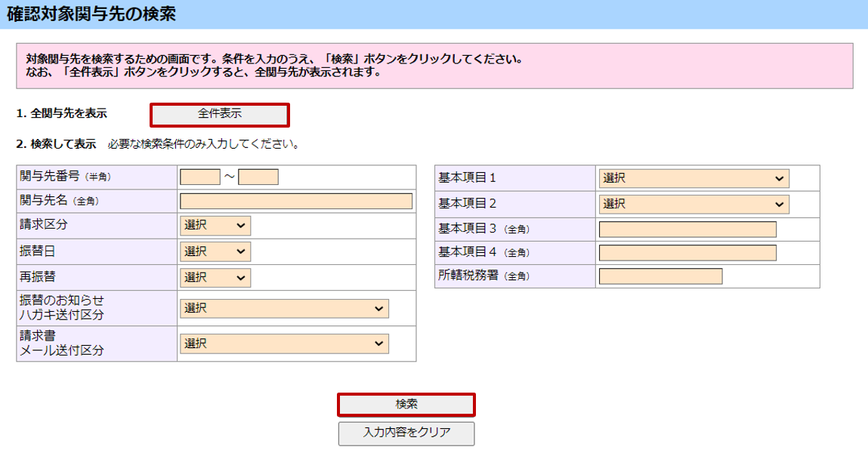Expand the 振替のお知らせハガキ送付区分 dropdown
868x450 pixels.
[x=284, y=308]
